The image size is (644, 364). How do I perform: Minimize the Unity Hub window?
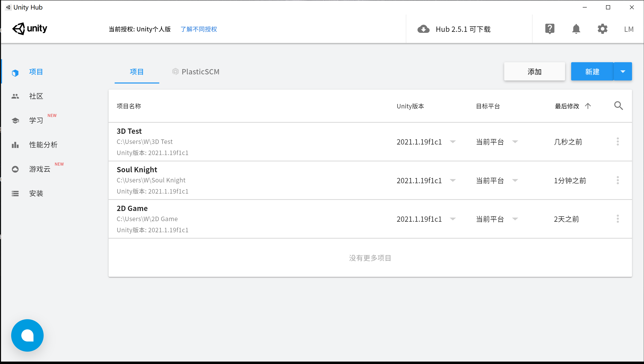(x=585, y=7)
